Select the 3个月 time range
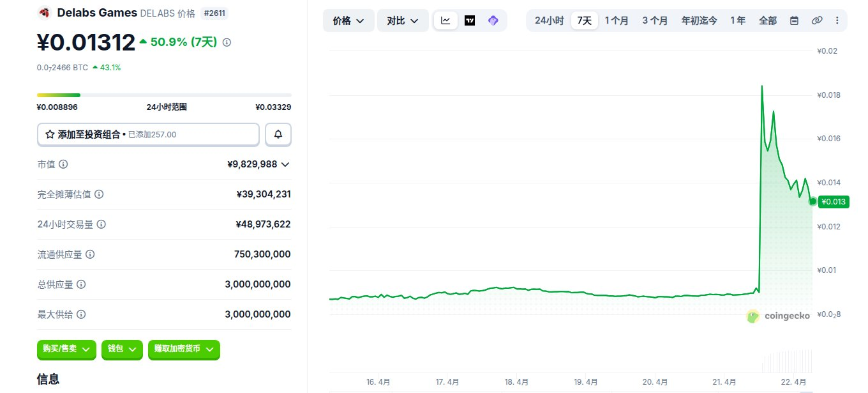 [x=655, y=20]
